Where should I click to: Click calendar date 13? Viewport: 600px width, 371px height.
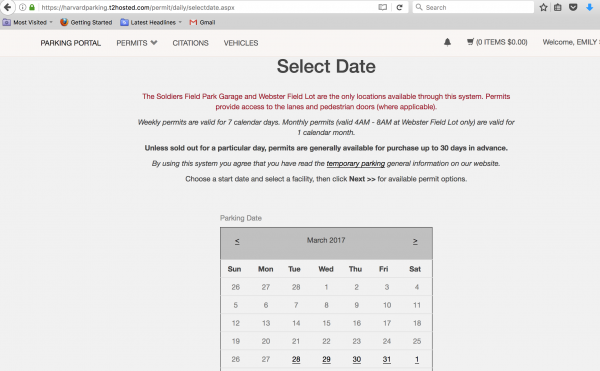pos(266,323)
